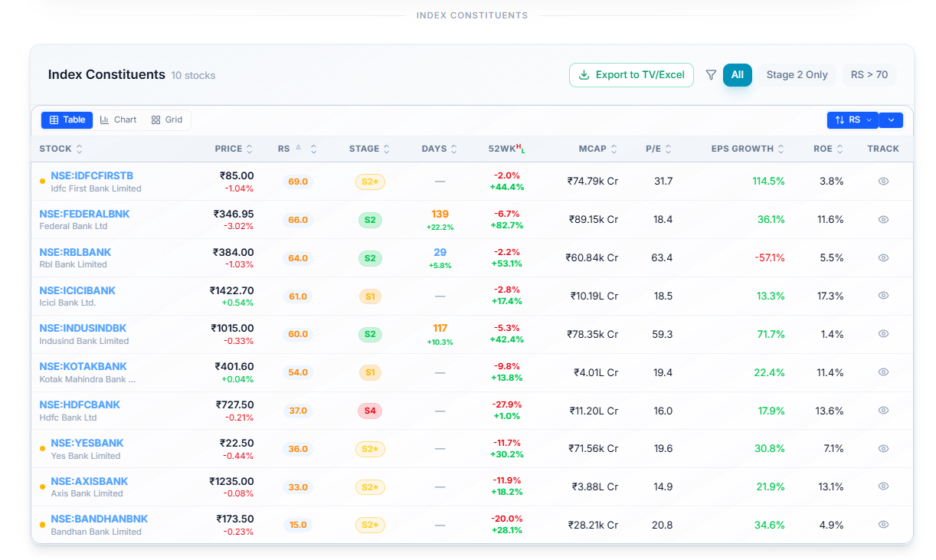This screenshot has height=560, width=936.
Task: Sort by the PRICE column header
Action: click(234, 149)
